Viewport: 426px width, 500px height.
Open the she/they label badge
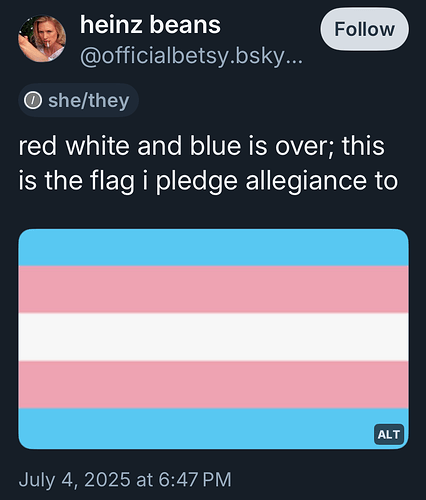(78, 100)
